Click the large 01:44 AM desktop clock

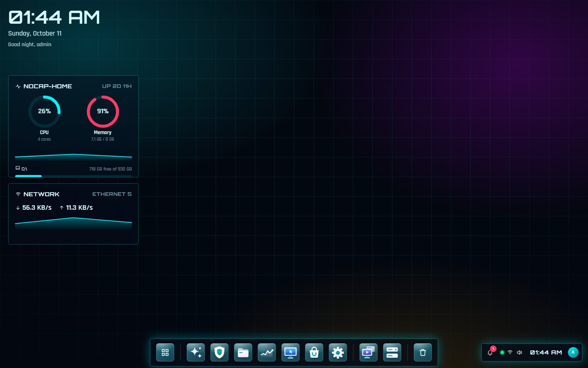[54, 17]
